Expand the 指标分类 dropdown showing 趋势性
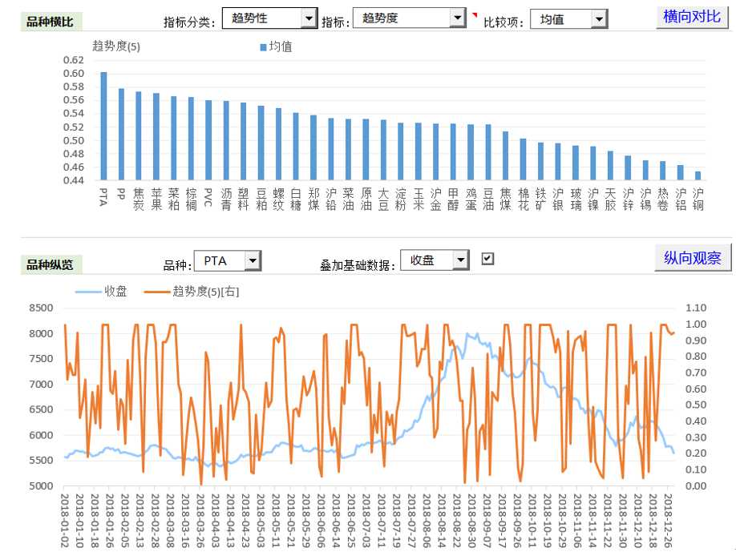This screenshot has width=736, height=560. click(309, 18)
